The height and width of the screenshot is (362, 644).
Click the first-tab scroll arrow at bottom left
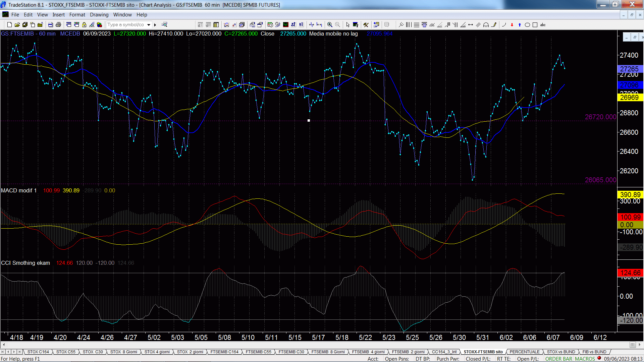3,352
